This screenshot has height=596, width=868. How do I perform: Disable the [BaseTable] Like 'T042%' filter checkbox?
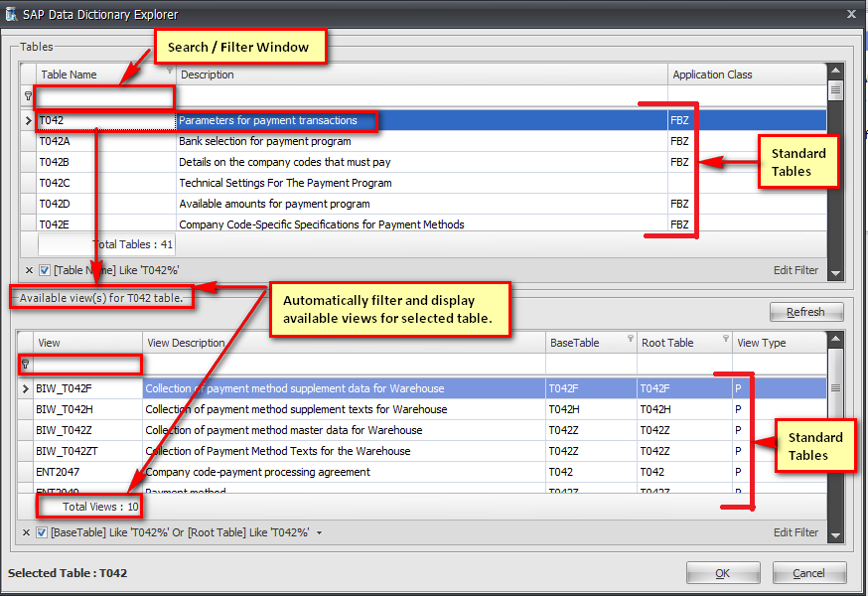pyautogui.click(x=44, y=533)
